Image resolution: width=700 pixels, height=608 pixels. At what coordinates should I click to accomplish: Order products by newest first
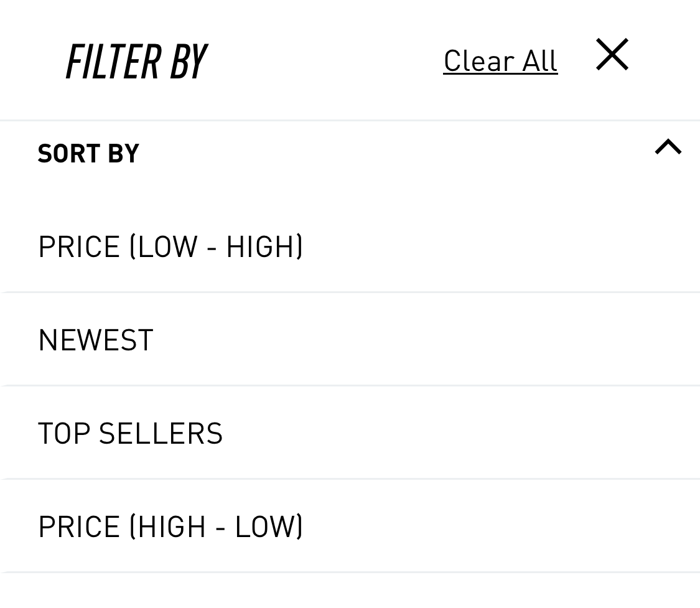[x=96, y=340]
